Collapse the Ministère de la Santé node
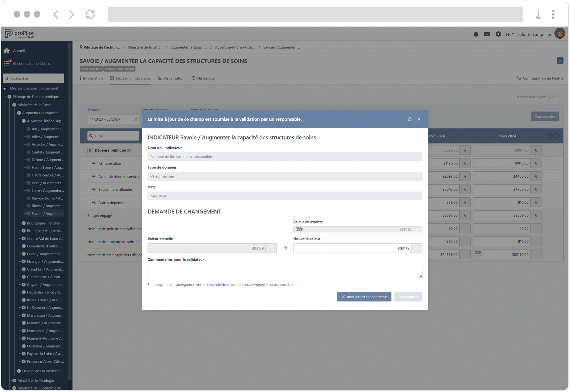 tap(14, 105)
